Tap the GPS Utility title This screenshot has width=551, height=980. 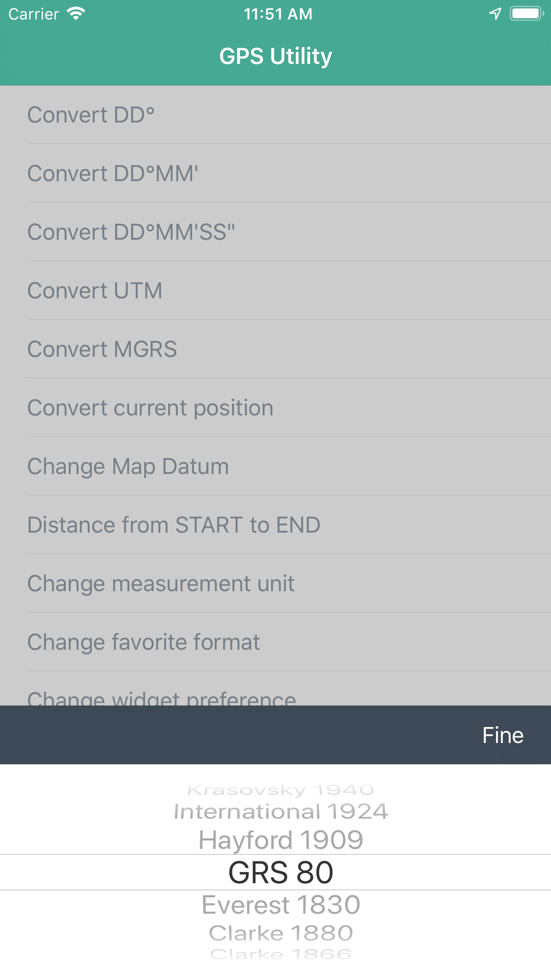[x=275, y=56]
